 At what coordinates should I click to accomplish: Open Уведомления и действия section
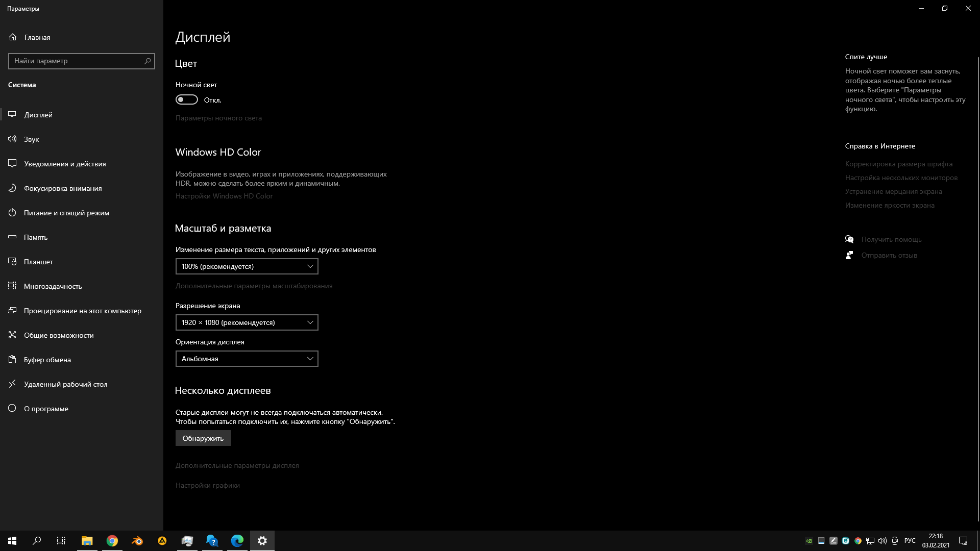pyautogui.click(x=82, y=164)
